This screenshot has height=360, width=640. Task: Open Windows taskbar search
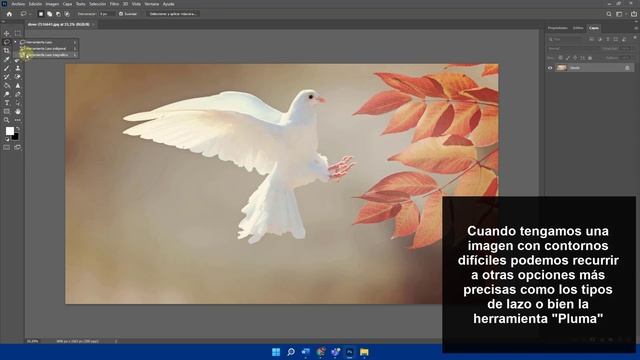(291, 352)
